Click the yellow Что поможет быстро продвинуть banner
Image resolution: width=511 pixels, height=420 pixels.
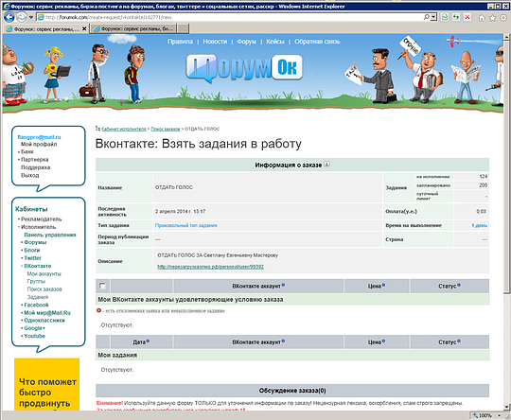[x=47, y=384]
